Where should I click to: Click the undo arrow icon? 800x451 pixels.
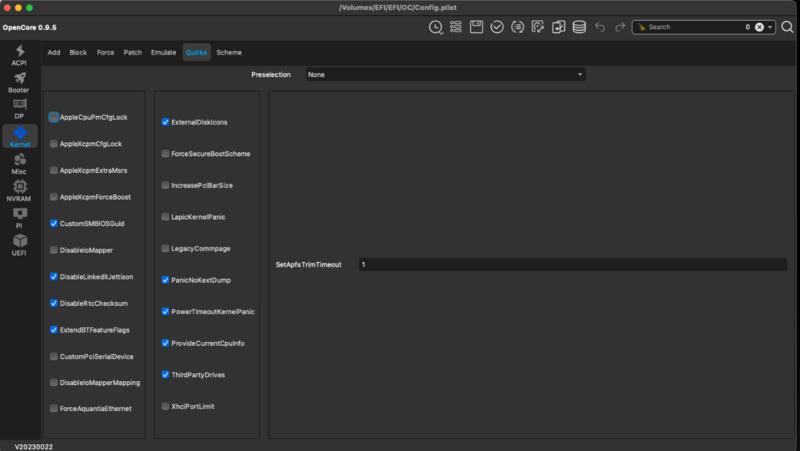tap(600, 27)
